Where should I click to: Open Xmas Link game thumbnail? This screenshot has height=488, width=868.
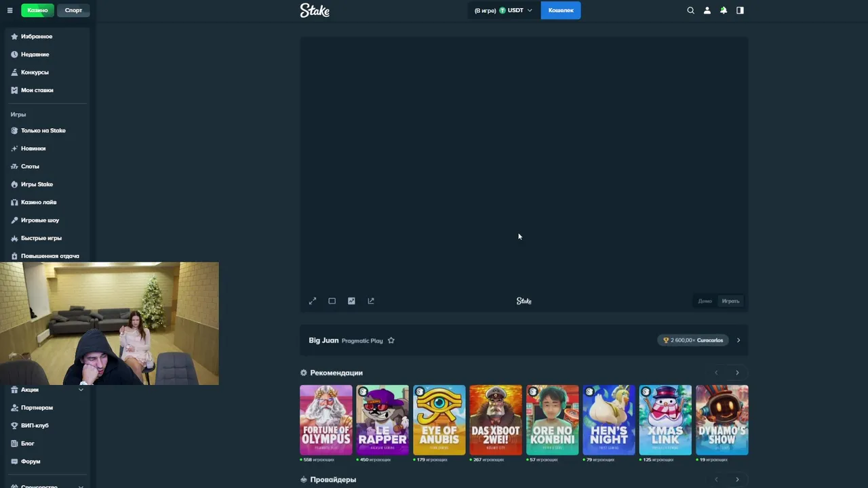pyautogui.click(x=665, y=420)
